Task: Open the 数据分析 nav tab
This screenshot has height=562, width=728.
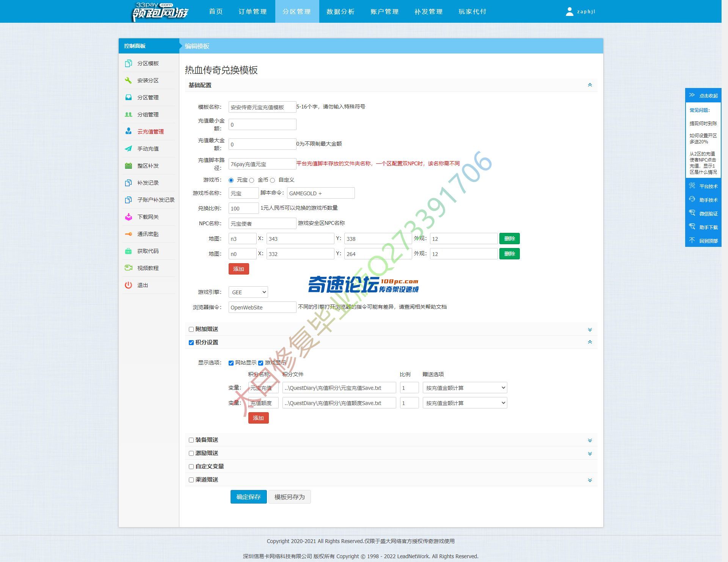Action: point(341,11)
